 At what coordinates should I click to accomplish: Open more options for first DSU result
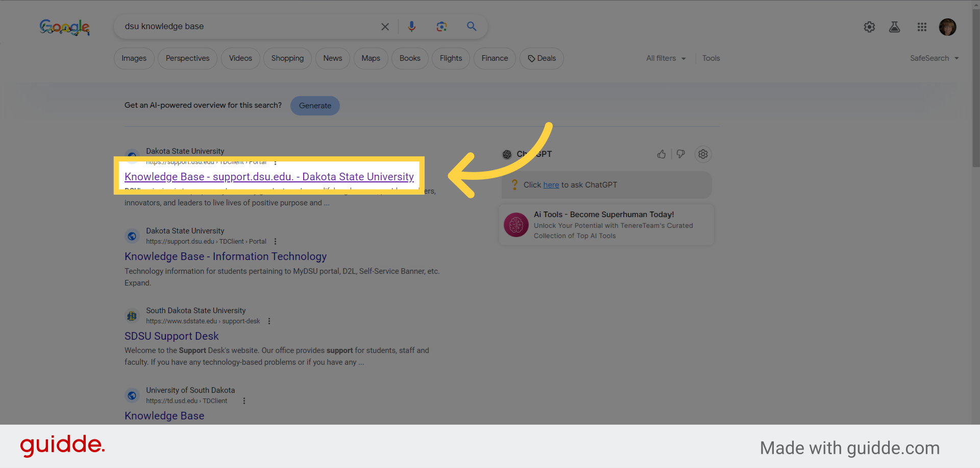[x=275, y=162]
